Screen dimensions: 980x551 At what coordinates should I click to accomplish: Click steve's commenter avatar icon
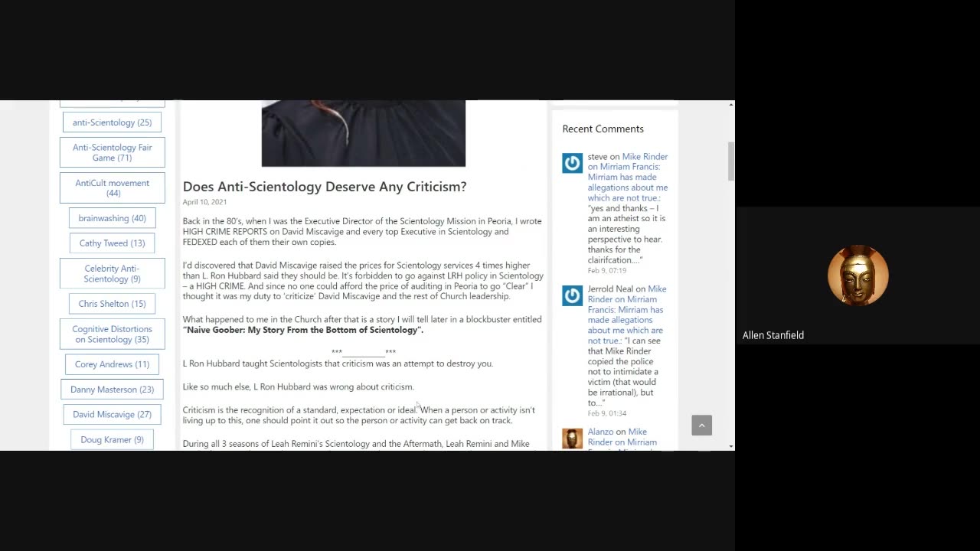pos(573,163)
